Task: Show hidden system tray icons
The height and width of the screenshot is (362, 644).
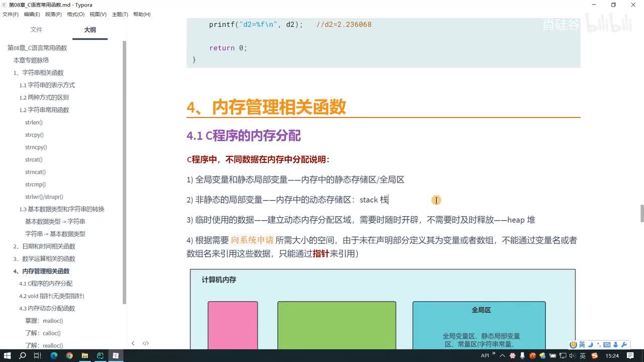Action: pyautogui.click(x=502, y=355)
